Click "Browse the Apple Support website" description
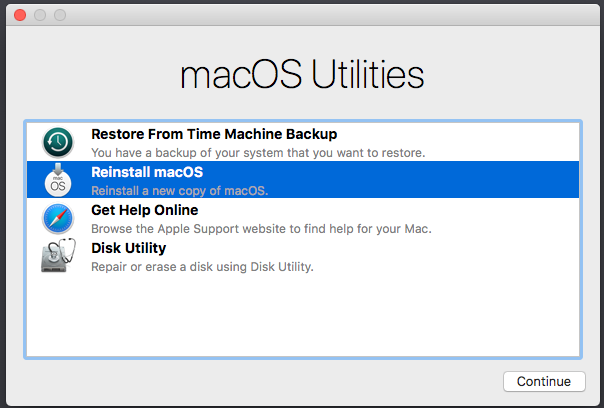 point(261,229)
